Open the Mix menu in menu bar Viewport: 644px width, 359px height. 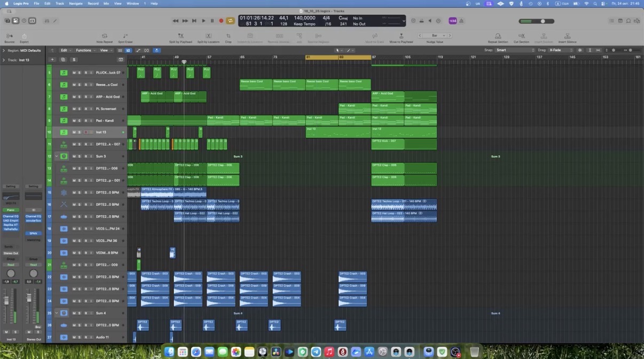[x=106, y=3]
